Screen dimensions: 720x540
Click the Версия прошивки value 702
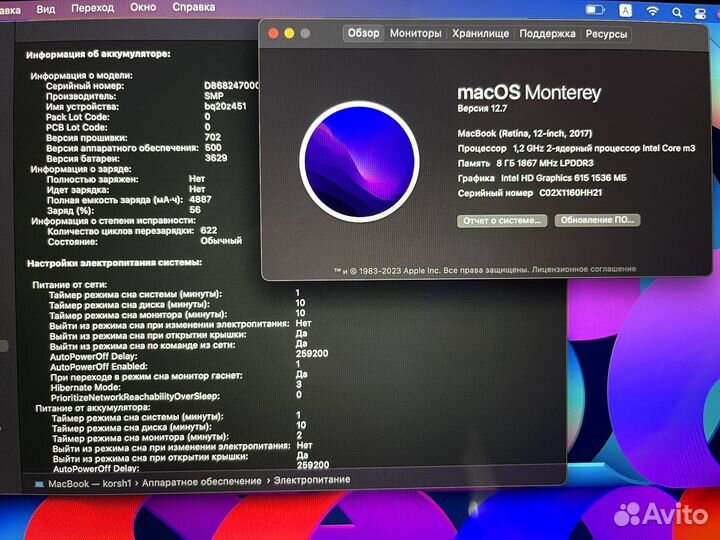point(213,137)
